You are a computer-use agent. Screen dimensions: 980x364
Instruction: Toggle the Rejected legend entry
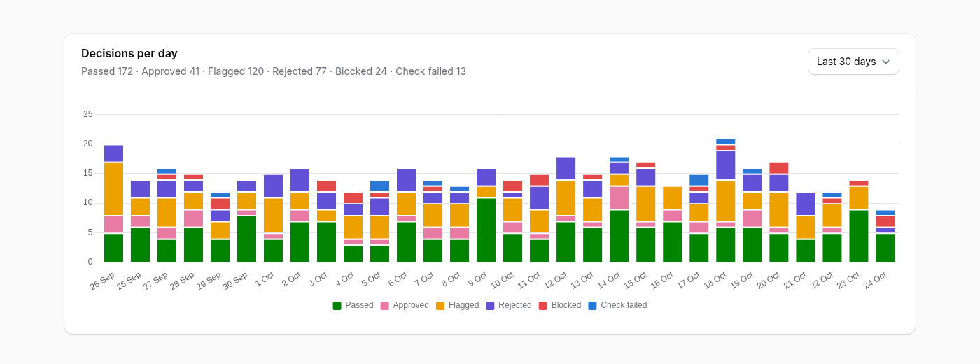[509, 305]
